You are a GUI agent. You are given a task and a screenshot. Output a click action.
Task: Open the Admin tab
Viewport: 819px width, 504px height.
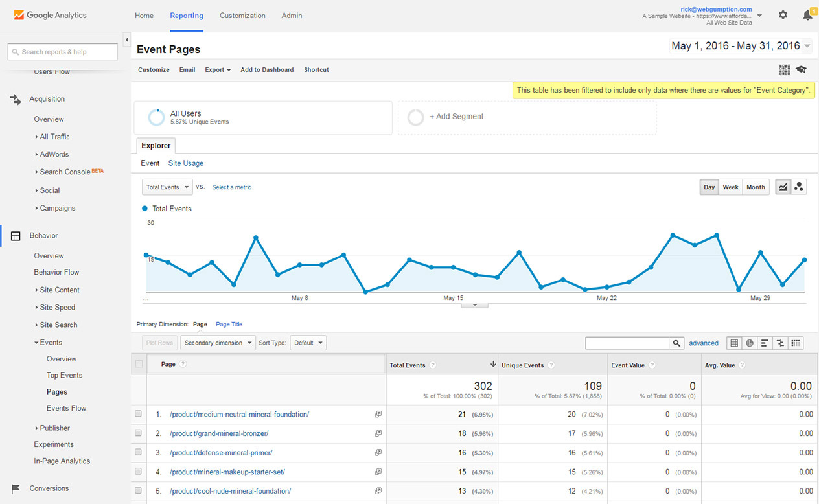pyautogui.click(x=292, y=16)
